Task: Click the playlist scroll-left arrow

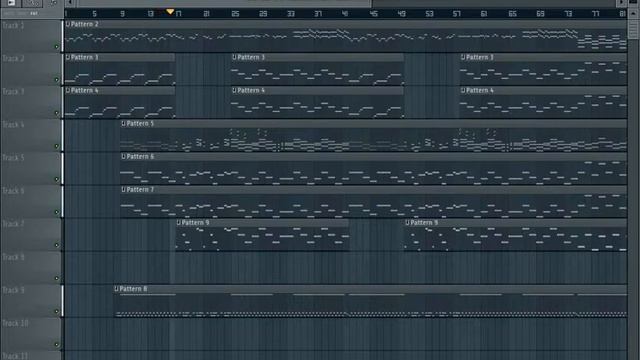Action: (x=70, y=3)
